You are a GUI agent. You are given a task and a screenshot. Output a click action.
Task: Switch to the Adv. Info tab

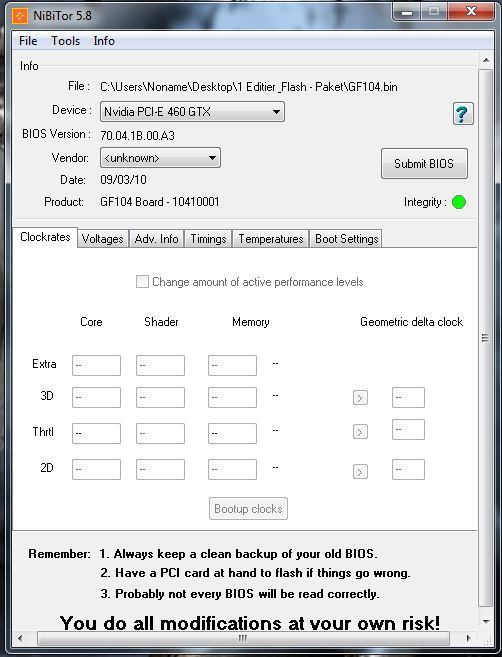click(x=156, y=239)
